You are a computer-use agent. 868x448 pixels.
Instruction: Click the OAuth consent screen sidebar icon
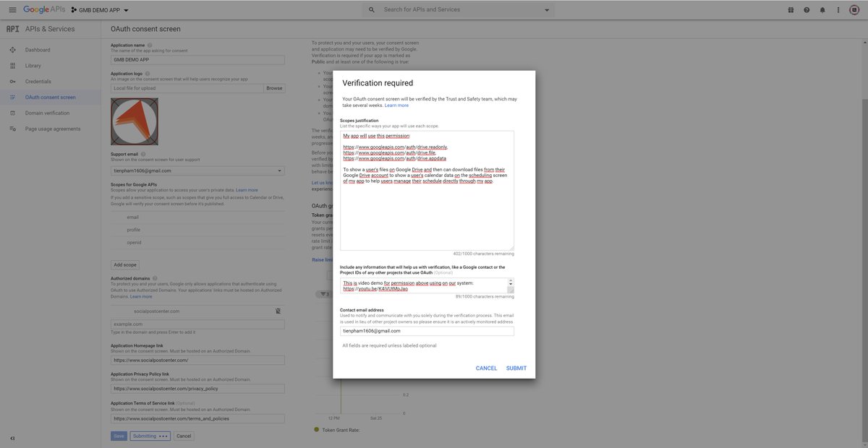point(12,98)
